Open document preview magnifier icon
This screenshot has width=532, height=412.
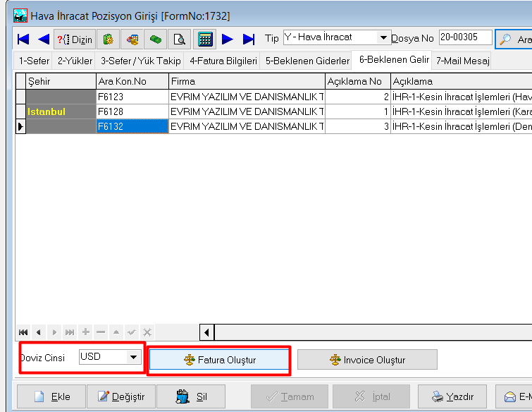click(179, 40)
